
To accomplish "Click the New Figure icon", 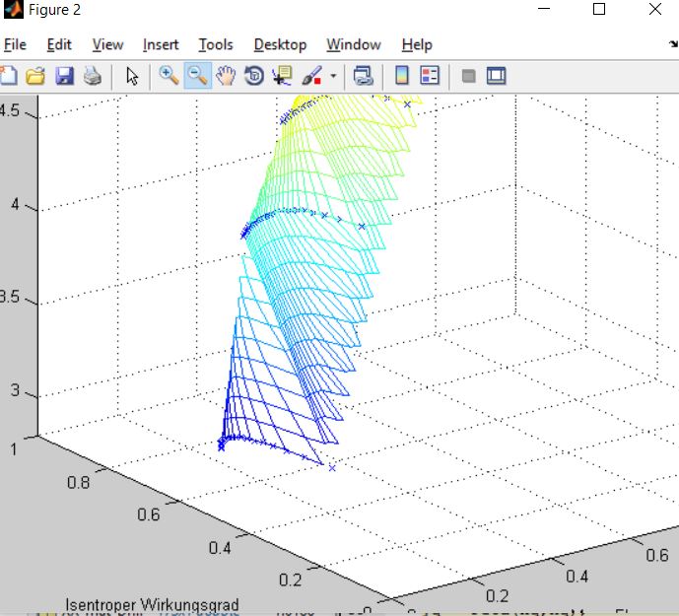I will (8, 76).
